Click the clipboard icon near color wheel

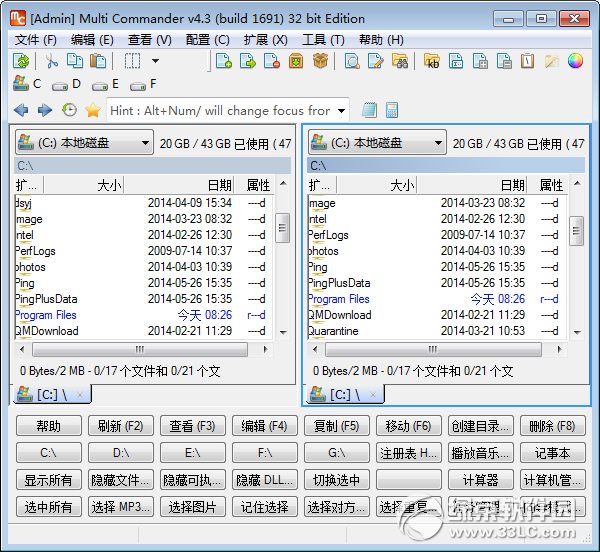click(527, 61)
